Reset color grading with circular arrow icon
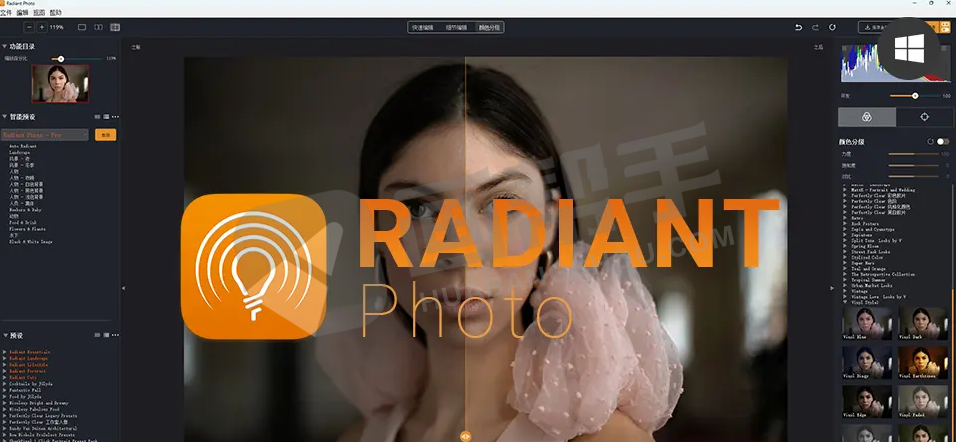This screenshot has width=956, height=442. [x=930, y=141]
